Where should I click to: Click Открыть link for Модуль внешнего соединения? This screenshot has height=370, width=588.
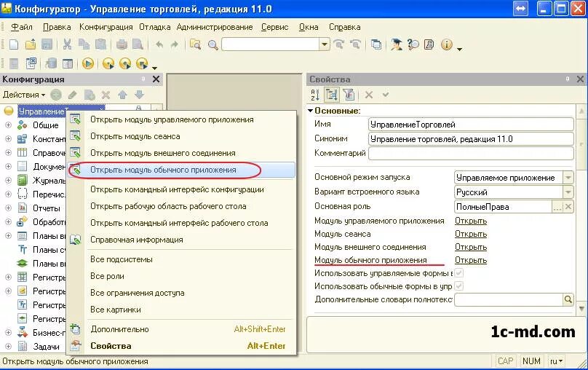tap(471, 248)
